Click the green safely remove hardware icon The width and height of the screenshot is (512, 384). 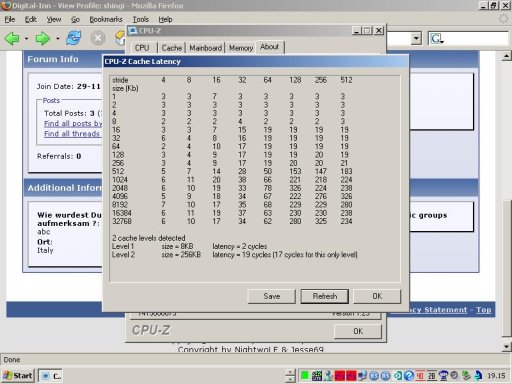466,376
